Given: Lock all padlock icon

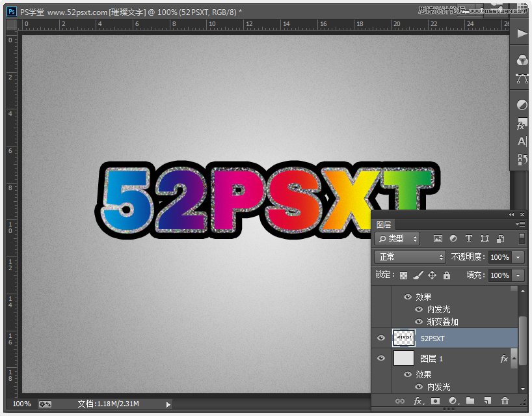Looking at the screenshot, I should click(447, 275).
